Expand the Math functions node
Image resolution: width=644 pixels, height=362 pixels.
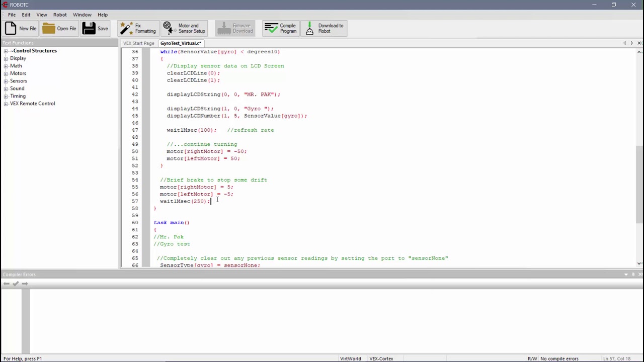tap(6, 66)
